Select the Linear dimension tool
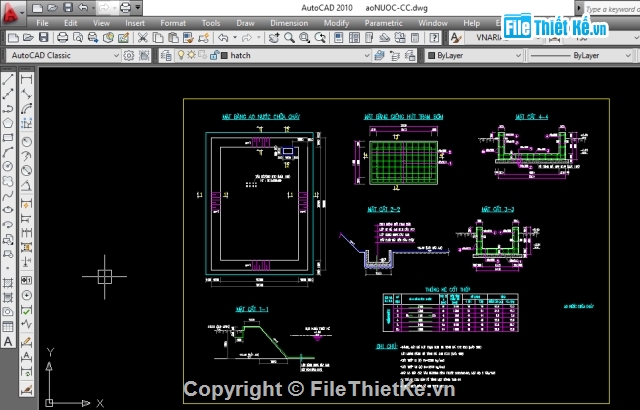Image resolution: width=640 pixels, height=410 pixels. coord(27,79)
